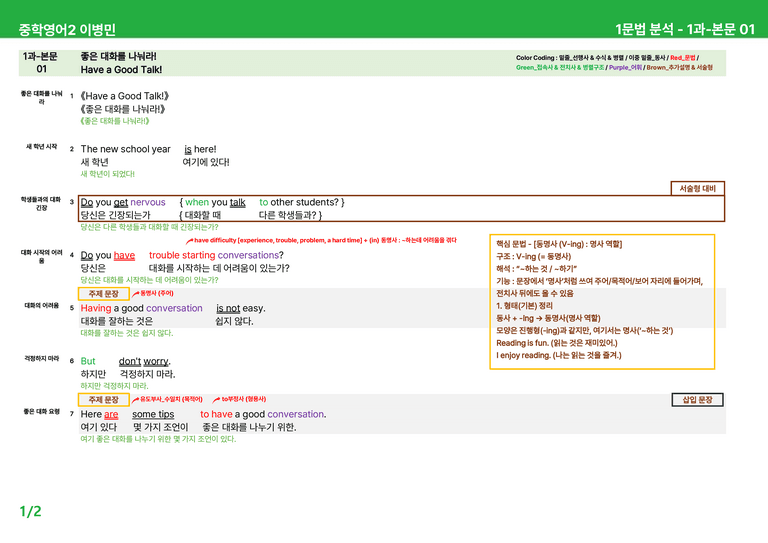Click side label '대화 시작의 어려움'
This screenshot has height=543, width=768.
tap(42, 257)
